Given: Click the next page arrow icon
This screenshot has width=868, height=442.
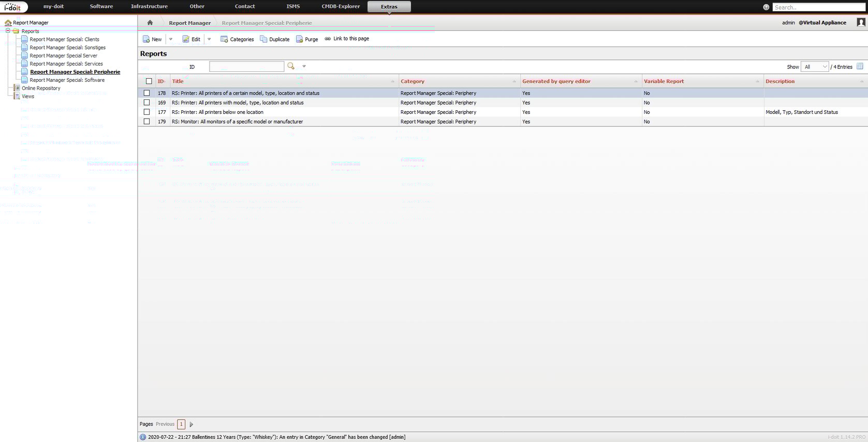Looking at the screenshot, I should pyautogui.click(x=191, y=424).
